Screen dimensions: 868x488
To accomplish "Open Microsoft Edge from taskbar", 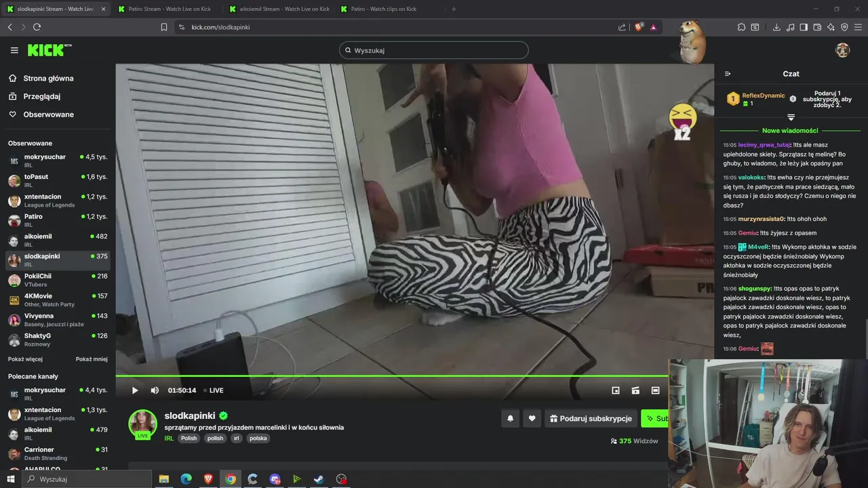I will (x=186, y=479).
